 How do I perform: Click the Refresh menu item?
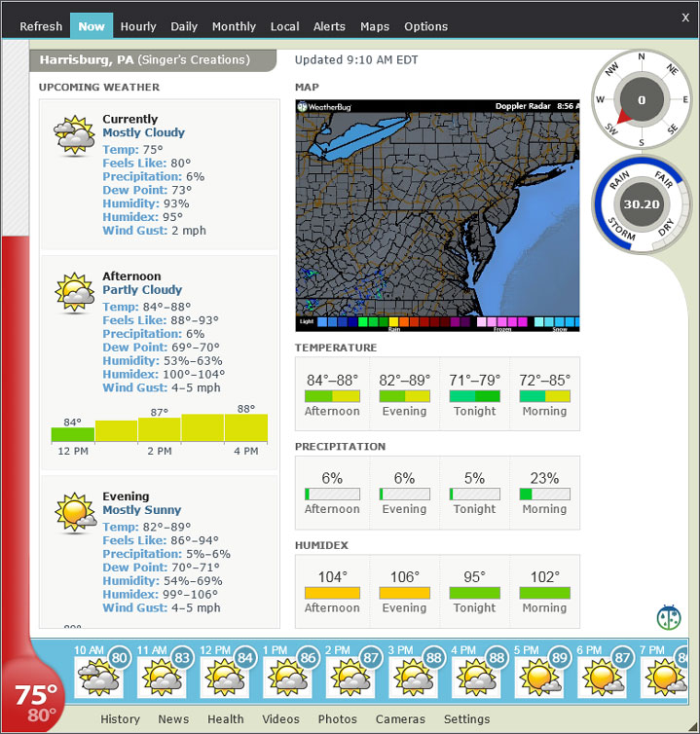tap(41, 26)
